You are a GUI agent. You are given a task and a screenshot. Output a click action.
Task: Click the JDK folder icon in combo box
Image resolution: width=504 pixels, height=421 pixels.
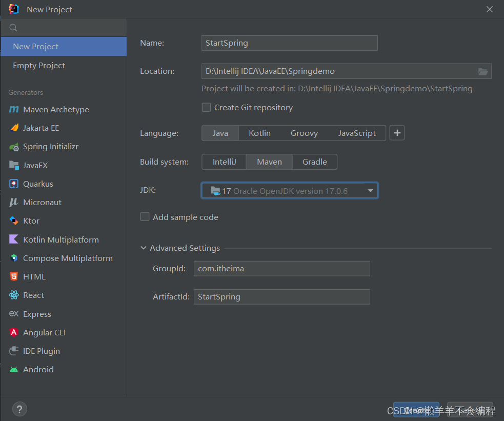coord(215,191)
